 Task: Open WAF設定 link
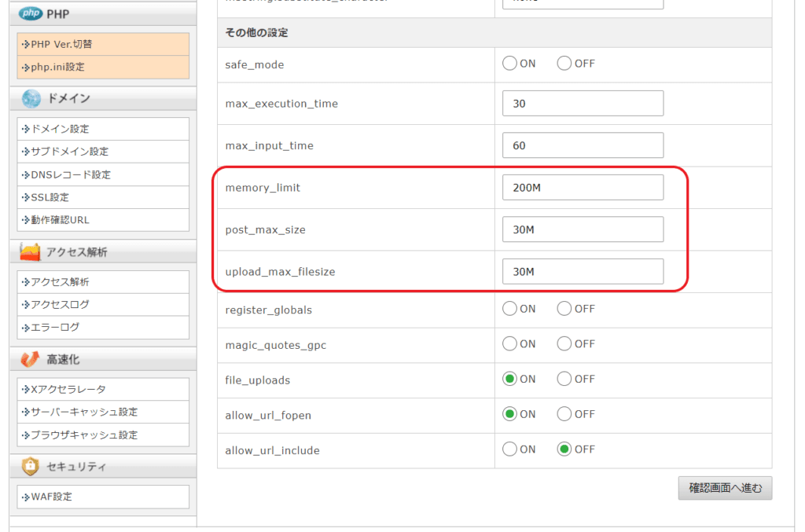click(103, 497)
